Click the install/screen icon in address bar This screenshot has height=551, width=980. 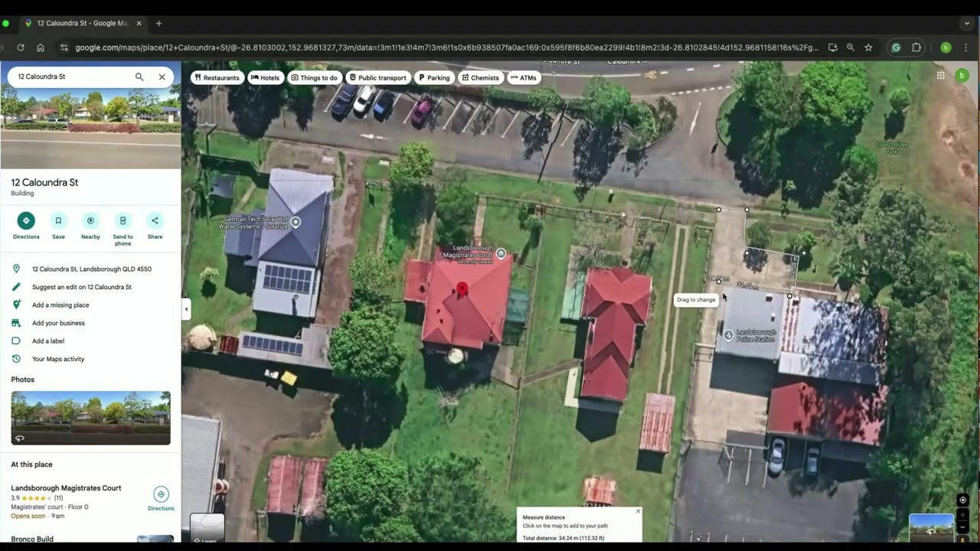click(833, 47)
